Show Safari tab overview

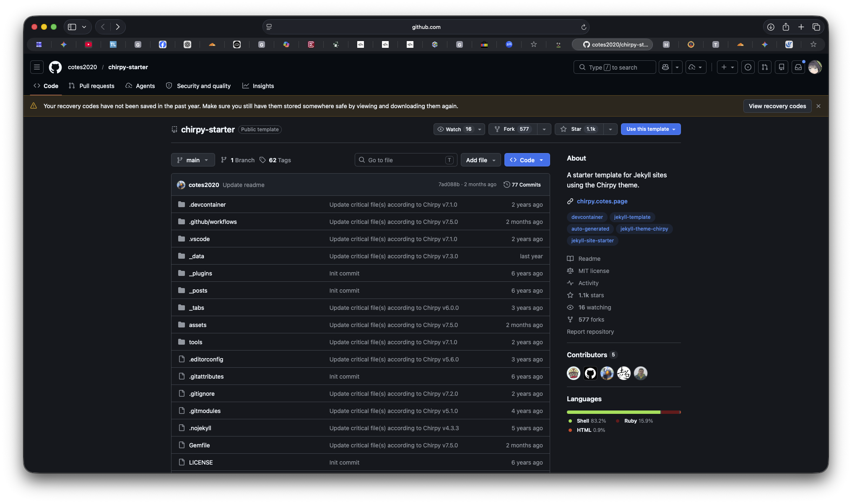(x=816, y=27)
